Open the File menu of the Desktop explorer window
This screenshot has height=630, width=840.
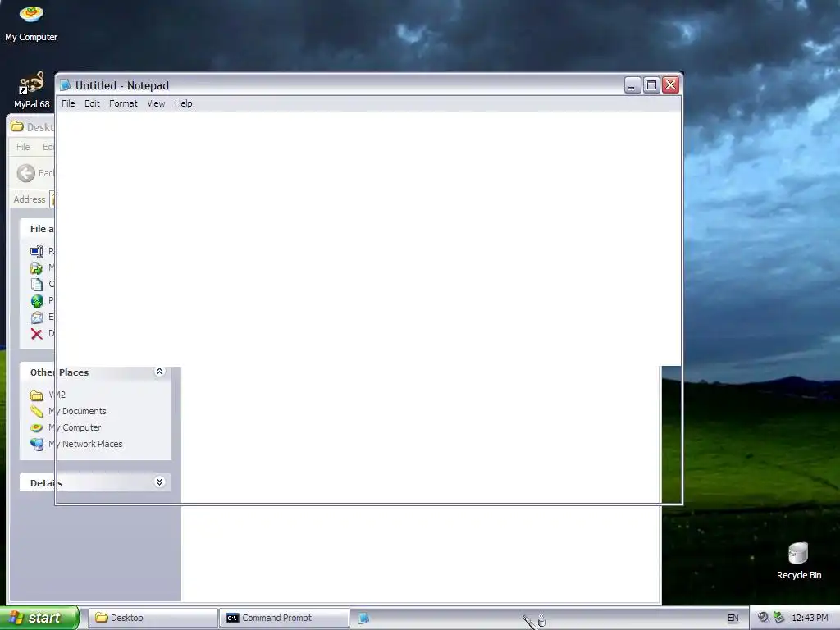(23, 147)
